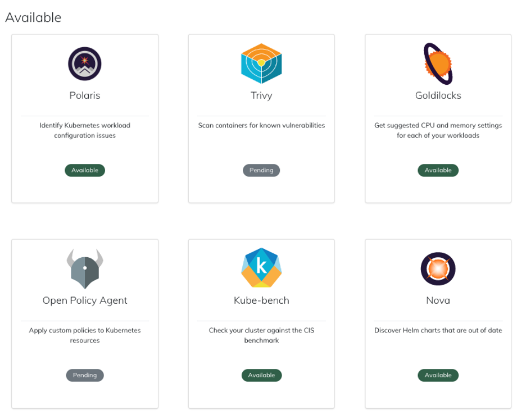Screen dimensions: 526x420
Task: Select the Goldilocks title text
Action: (x=438, y=95)
